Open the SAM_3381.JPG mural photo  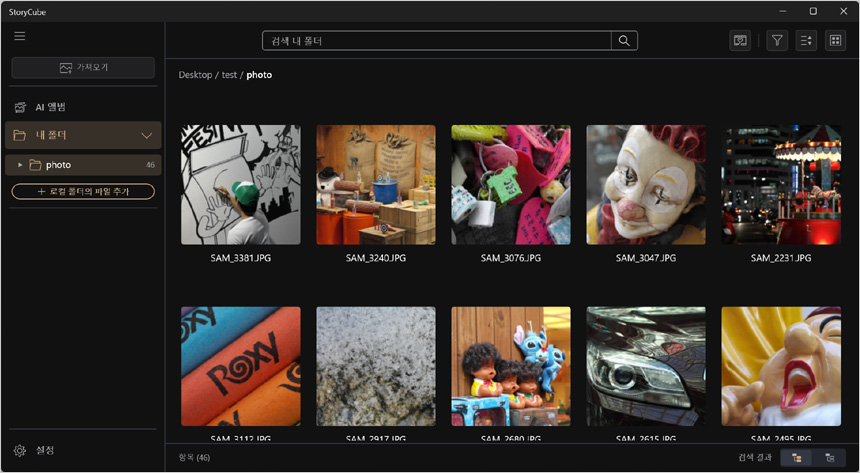[x=240, y=185]
